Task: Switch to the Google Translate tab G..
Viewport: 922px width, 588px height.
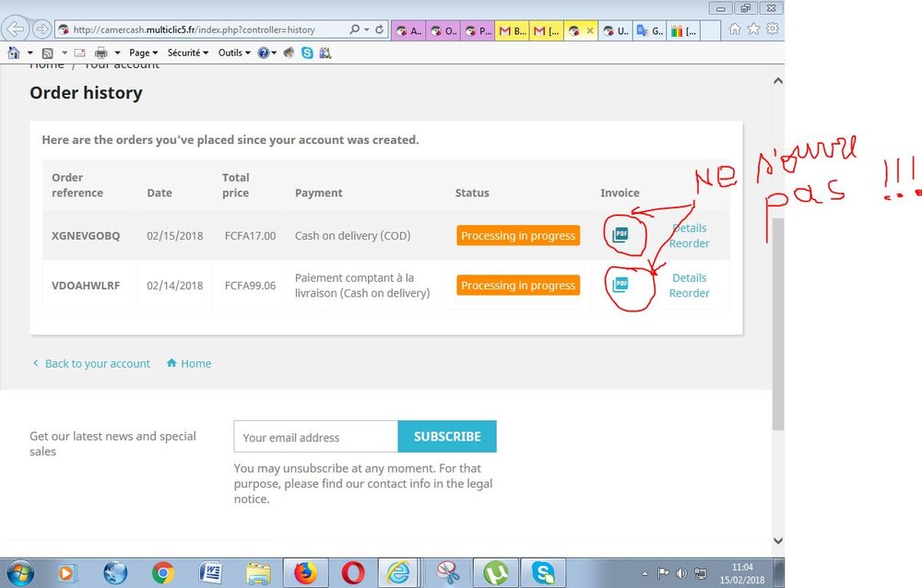Action: click(650, 30)
